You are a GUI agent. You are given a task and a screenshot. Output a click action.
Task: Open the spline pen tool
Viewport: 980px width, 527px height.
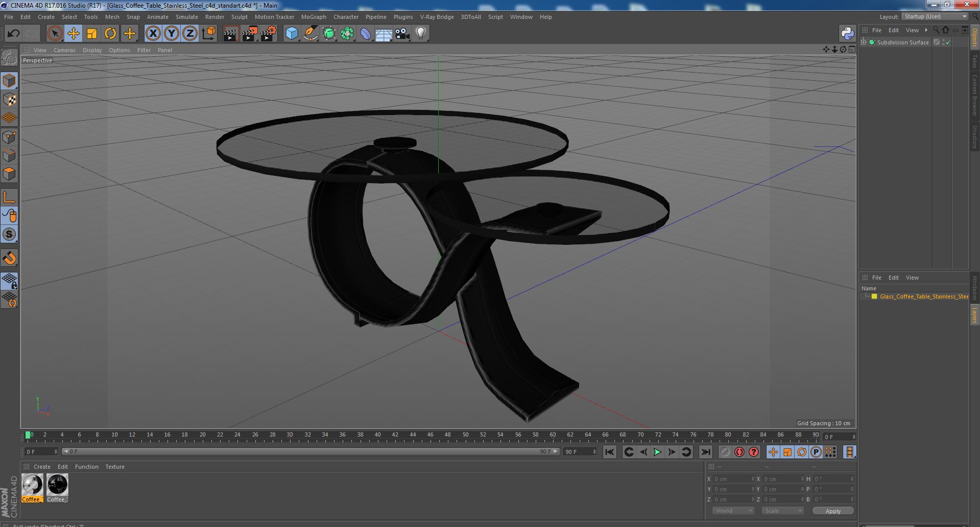coord(310,34)
